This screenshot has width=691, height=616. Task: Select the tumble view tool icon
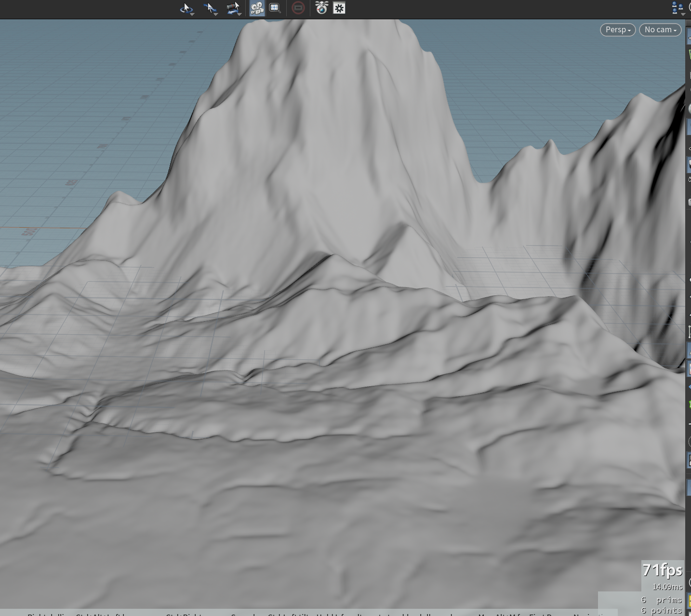tap(186, 8)
